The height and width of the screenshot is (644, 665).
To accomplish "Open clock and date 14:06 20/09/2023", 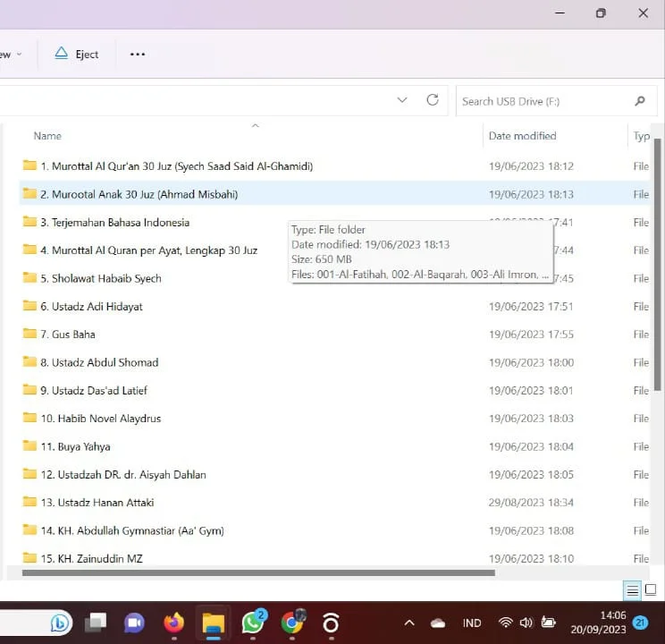I will (x=598, y=623).
